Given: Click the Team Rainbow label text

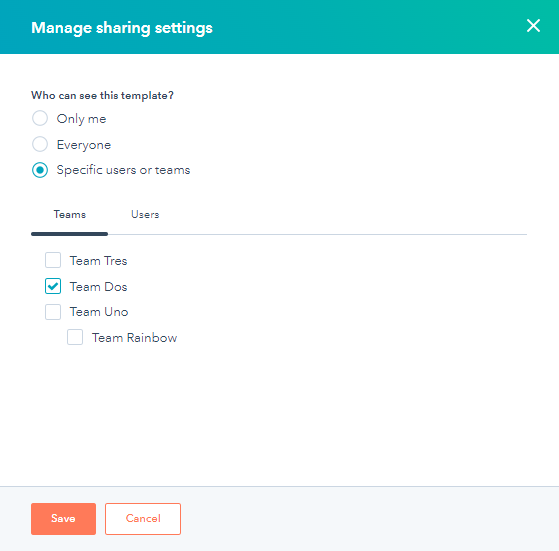Looking at the screenshot, I should [134, 338].
